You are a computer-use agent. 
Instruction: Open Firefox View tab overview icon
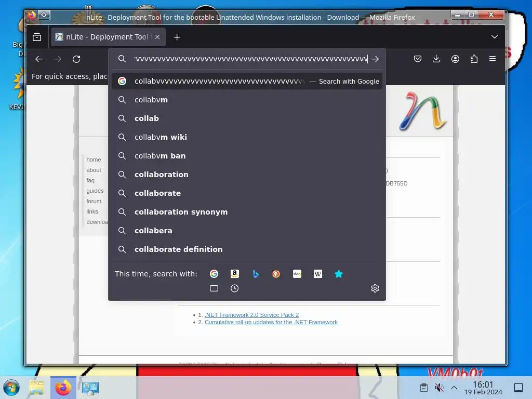tap(37, 37)
